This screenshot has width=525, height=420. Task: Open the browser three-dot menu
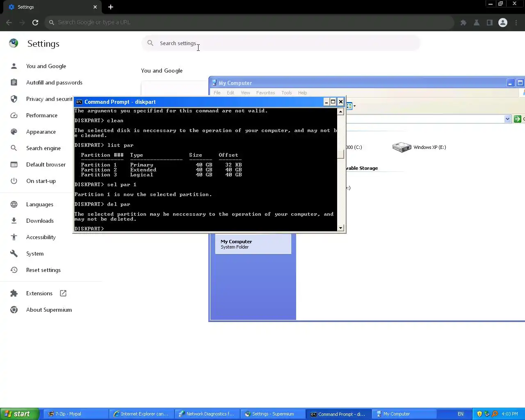point(516,23)
